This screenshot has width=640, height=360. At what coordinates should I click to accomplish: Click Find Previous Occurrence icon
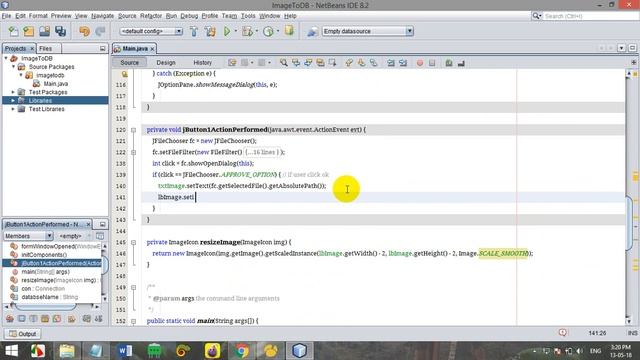click(x=296, y=62)
